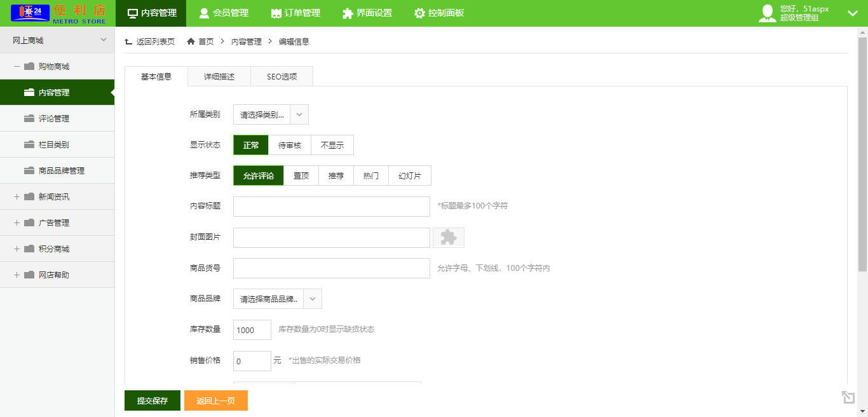This screenshot has height=417, width=868.
Task: Open the 会员管理 top menu
Action: click(x=224, y=13)
